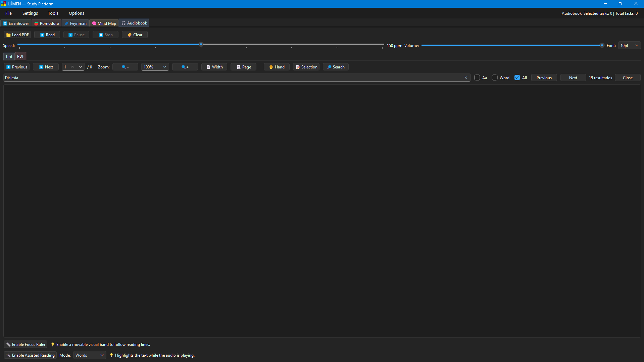
Task: Open the Mode Words dropdown
Action: 89,355
